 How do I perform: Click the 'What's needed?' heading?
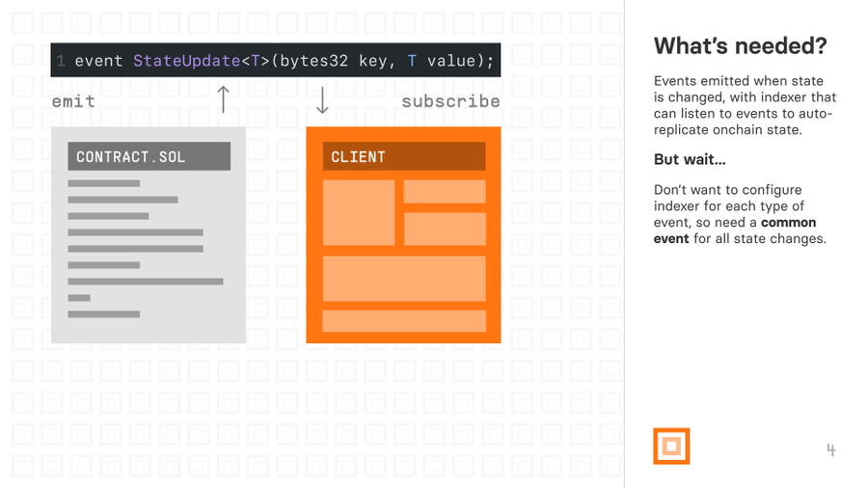pyautogui.click(x=740, y=46)
